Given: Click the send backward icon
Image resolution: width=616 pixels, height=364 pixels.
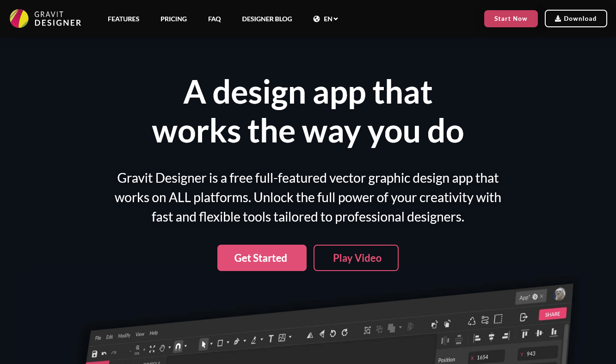Looking at the screenshot, I should [447, 323].
